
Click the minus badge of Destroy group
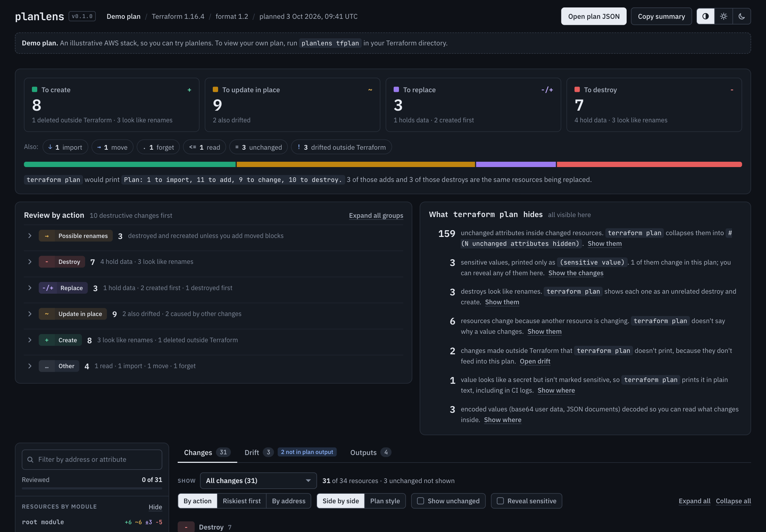[x=47, y=262]
